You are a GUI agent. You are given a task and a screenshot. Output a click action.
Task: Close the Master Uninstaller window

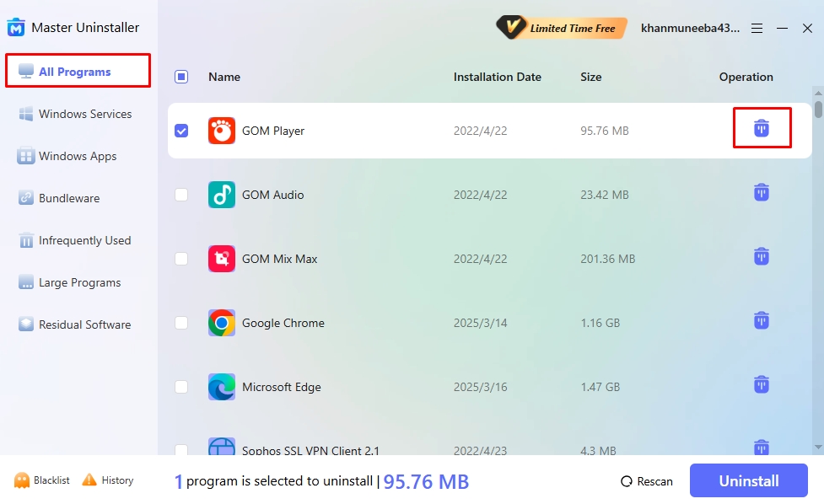click(x=808, y=29)
